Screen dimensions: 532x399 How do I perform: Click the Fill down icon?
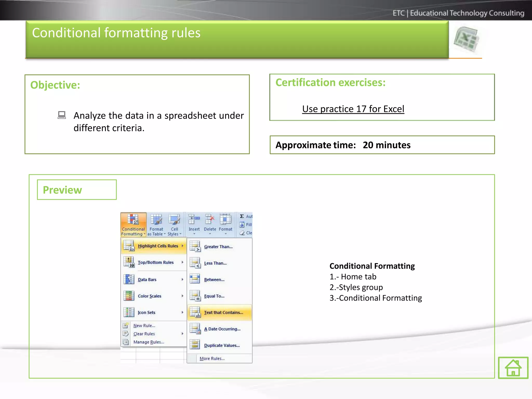tap(242, 224)
